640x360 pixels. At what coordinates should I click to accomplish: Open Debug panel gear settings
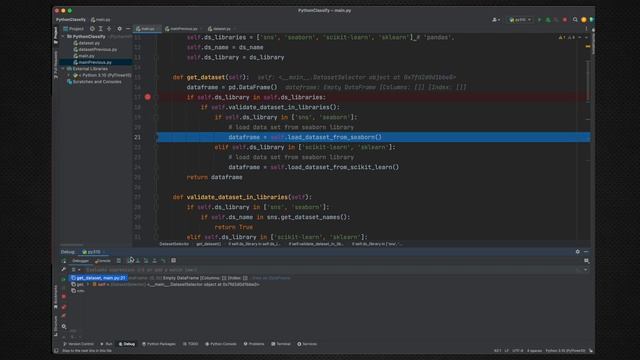point(578,252)
